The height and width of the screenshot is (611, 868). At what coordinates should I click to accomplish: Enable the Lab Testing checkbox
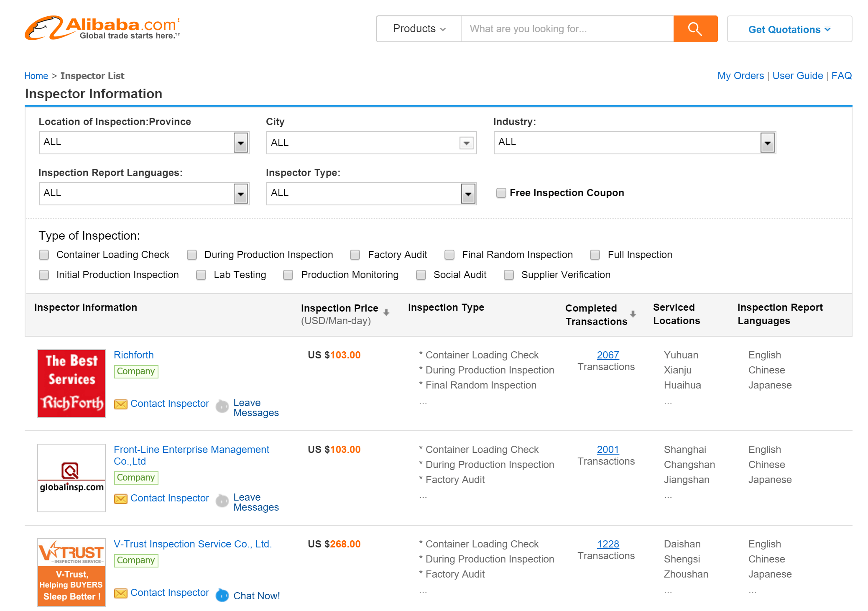tap(201, 275)
